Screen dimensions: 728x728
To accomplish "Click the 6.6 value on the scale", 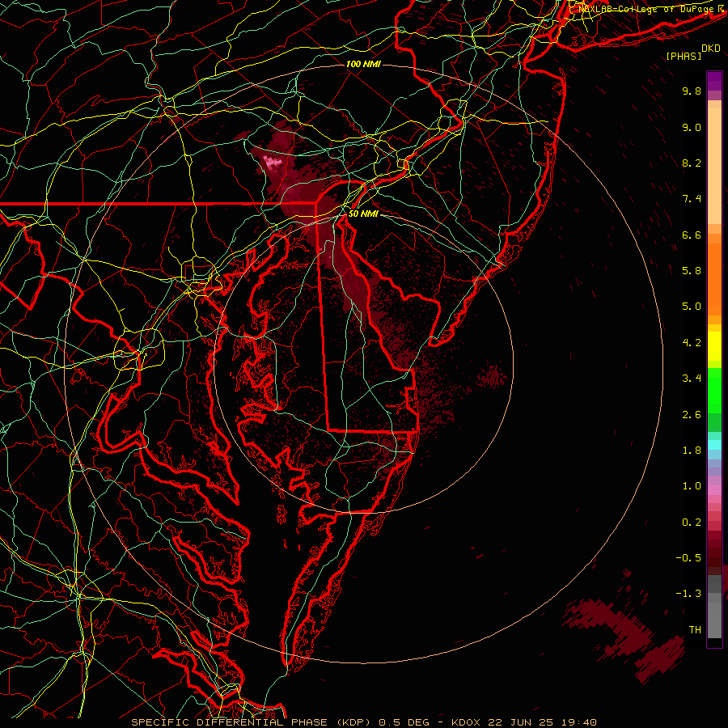I will (x=692, y=235).
